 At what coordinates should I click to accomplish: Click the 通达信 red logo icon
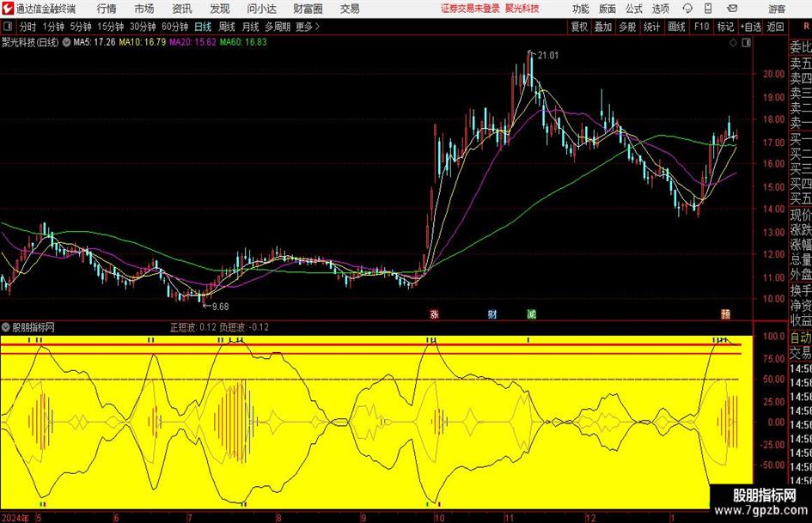pos(8,9)
